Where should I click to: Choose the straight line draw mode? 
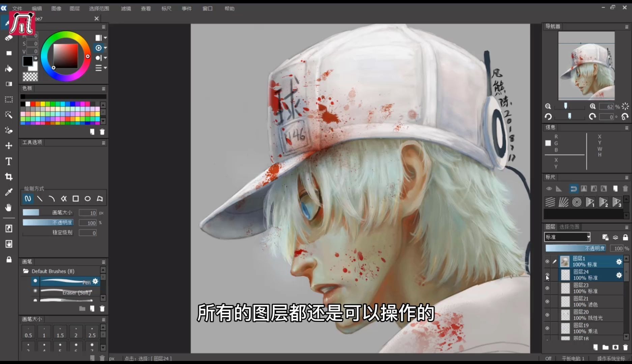pos(40,199)
